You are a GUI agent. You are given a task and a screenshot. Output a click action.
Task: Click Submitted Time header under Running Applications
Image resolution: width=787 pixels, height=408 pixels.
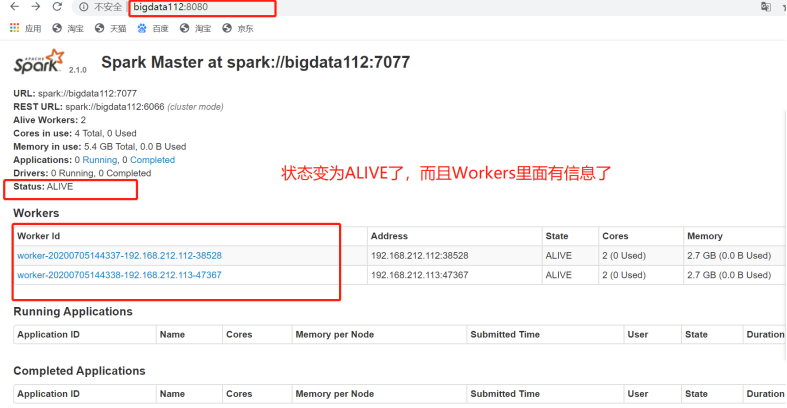505,335
